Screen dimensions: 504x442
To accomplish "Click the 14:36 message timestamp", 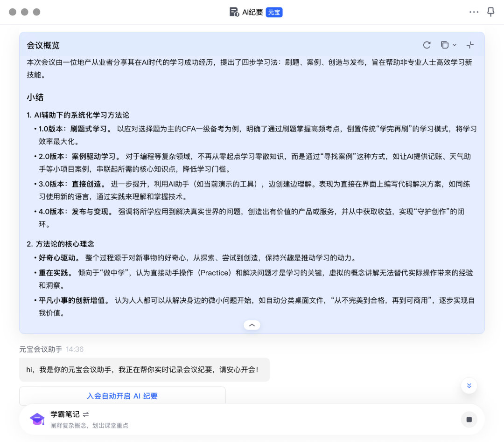I will coord(75,349).
